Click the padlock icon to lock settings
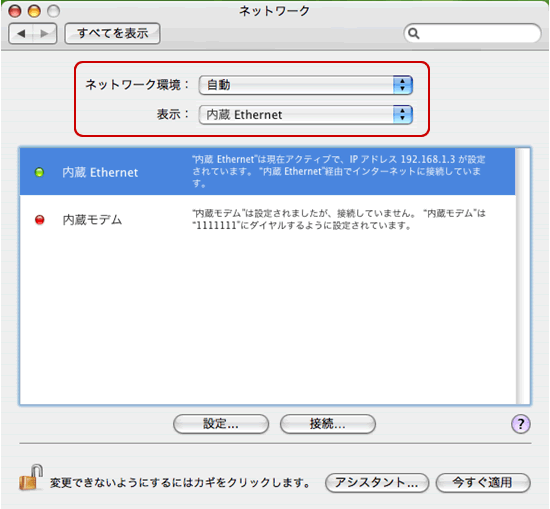 pos(31,477)
